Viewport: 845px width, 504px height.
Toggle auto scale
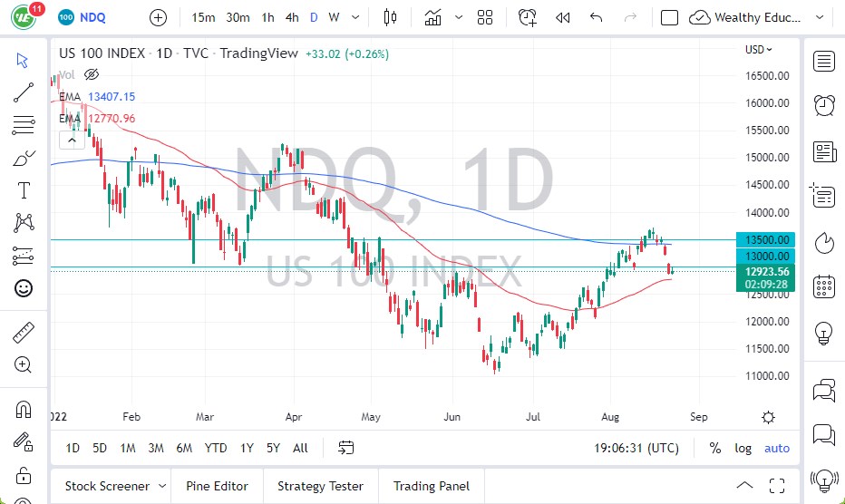(777, 448)
